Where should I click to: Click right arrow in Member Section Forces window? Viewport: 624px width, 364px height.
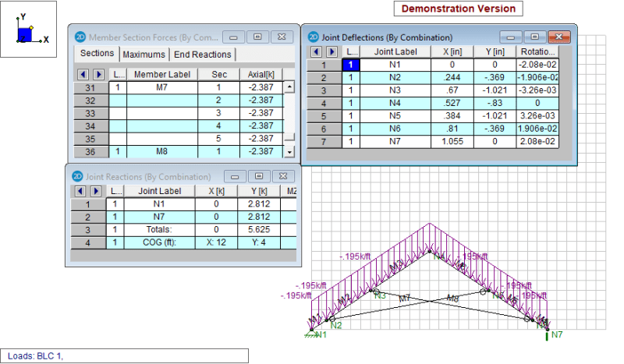[x=99, y=74]
